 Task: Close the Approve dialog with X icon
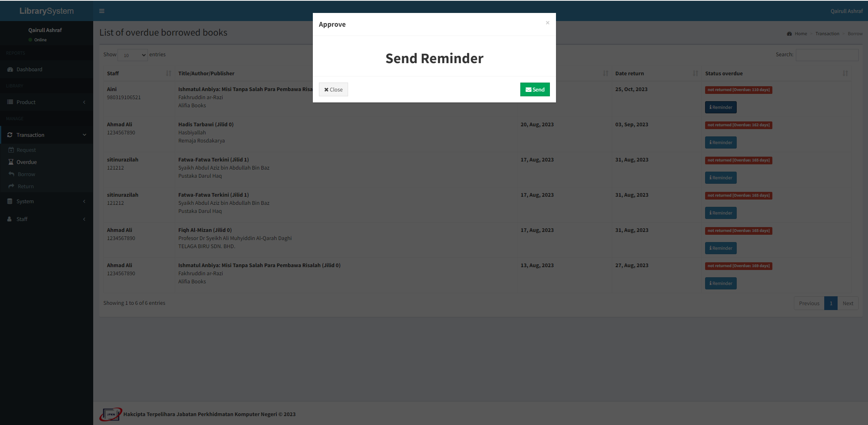click(x=547, y=23)
